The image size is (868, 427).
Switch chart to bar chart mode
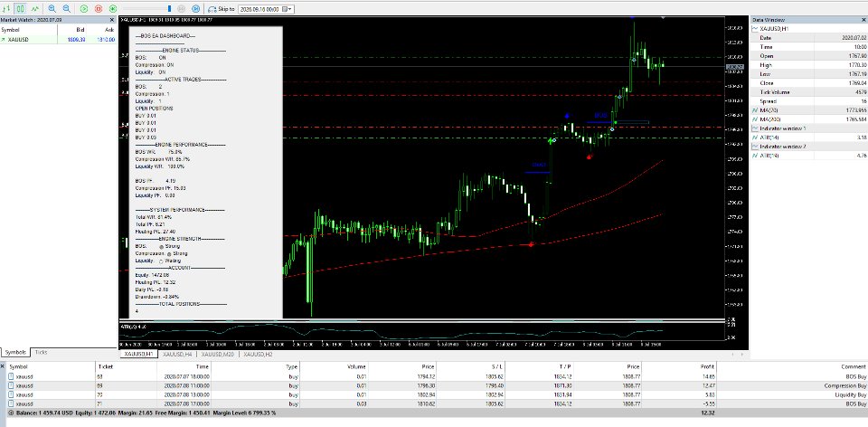pyautogui.click(x=6, y=9)
